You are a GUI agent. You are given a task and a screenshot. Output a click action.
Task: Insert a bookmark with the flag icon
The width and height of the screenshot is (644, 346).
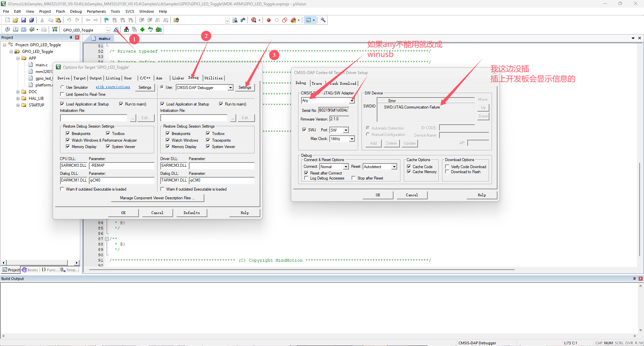point(106,20)
